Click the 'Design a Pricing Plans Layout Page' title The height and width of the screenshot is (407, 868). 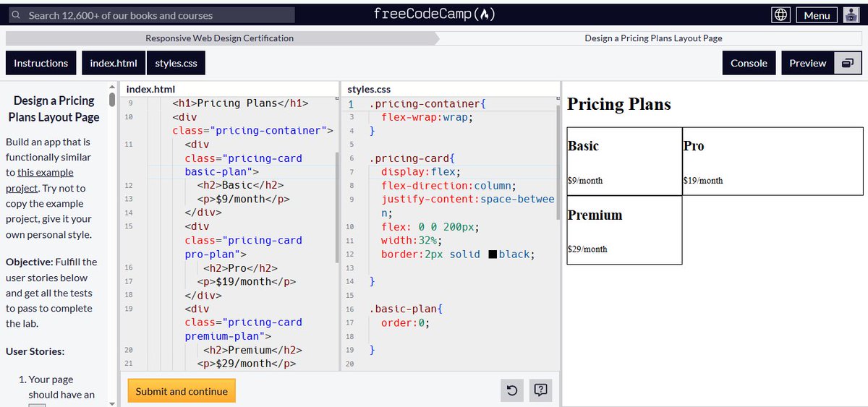coord(54,108)
